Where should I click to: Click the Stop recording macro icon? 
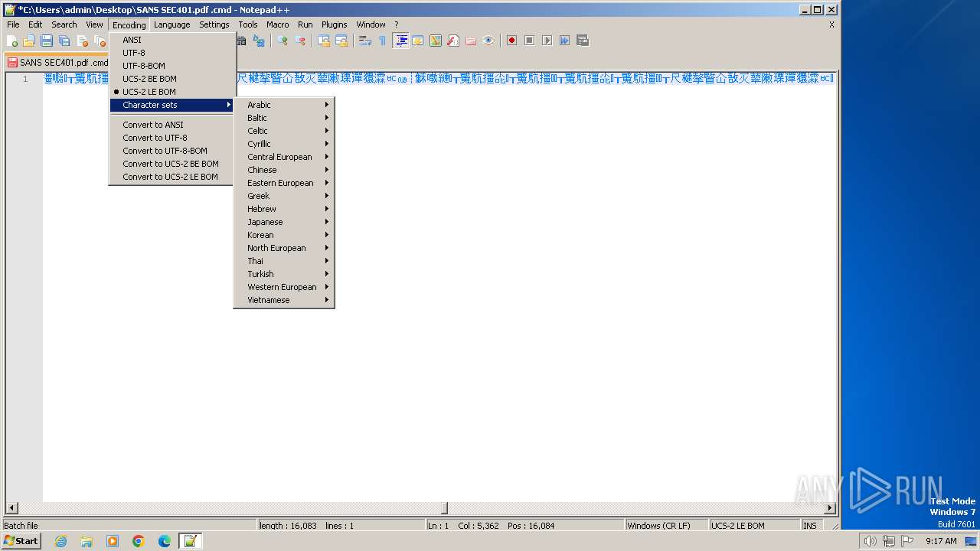(529, 41)
